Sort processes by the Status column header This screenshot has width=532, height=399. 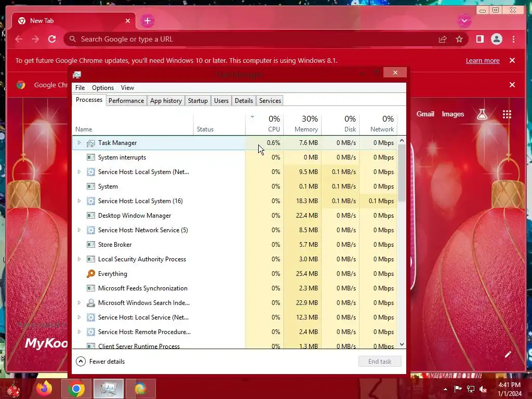coord(220,124)
